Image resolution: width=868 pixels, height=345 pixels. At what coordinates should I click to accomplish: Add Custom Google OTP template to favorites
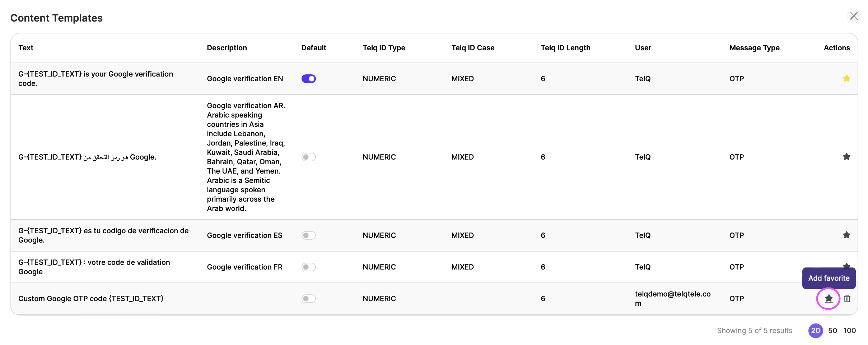coord(829,298)
